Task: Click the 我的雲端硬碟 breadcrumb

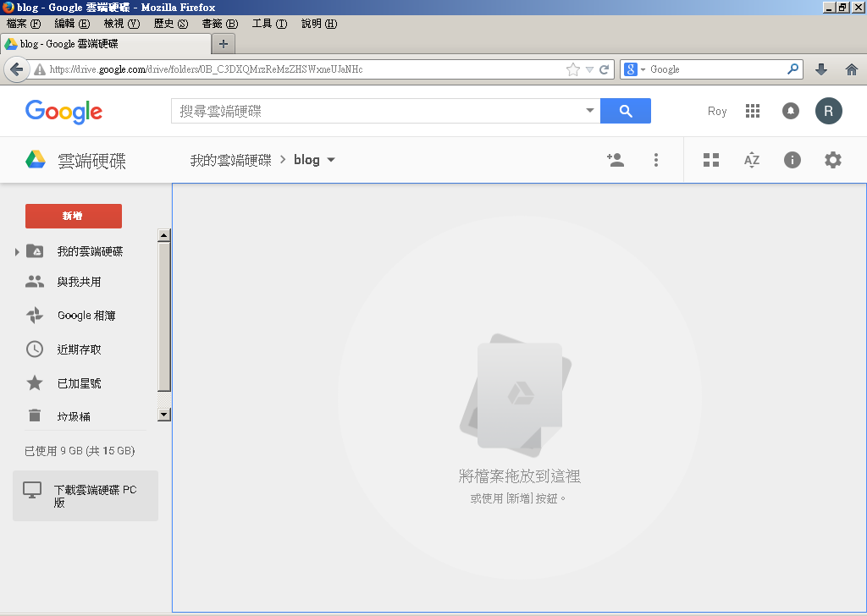Action: pos(230,160)
